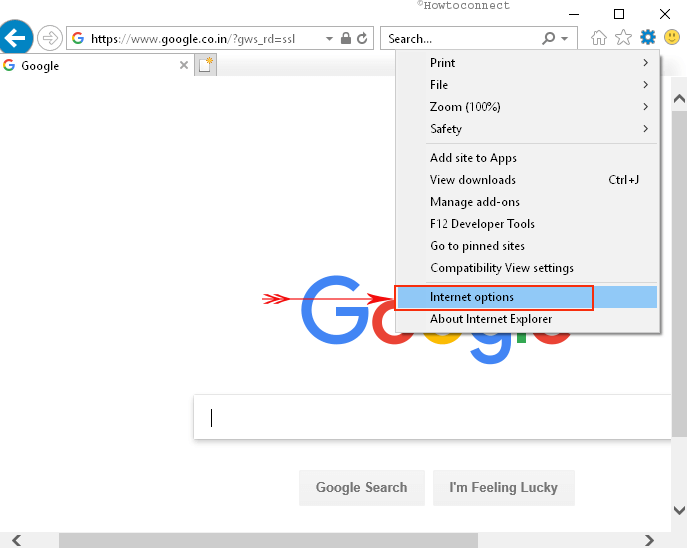Open the File submenu

pyautogui.click(x=528, y=85)
